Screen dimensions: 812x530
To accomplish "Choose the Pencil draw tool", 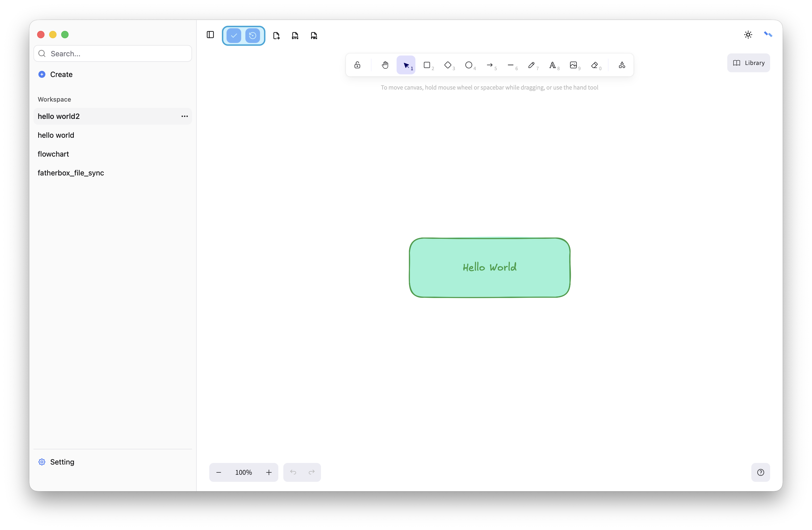I will (531, 65).
